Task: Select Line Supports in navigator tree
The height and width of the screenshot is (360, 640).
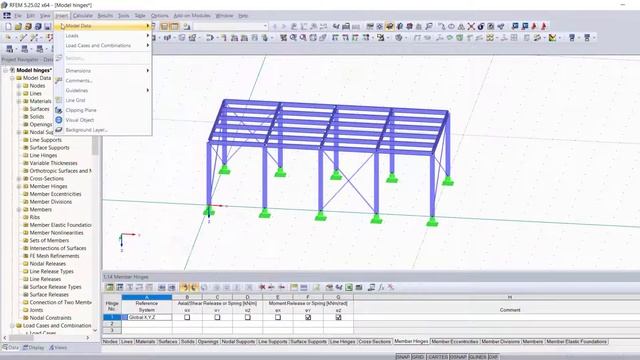Action: (46, 140)
